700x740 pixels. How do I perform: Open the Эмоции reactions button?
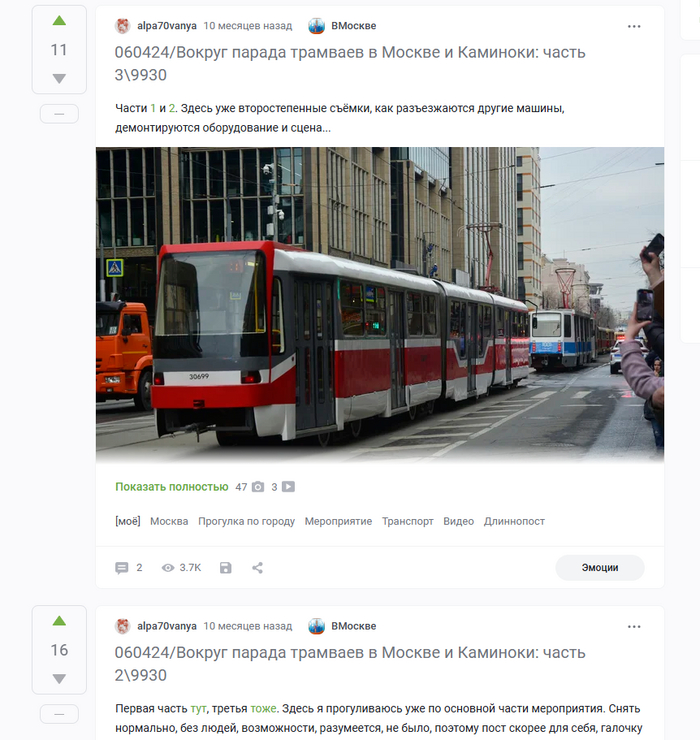click(x=599, y=568)
